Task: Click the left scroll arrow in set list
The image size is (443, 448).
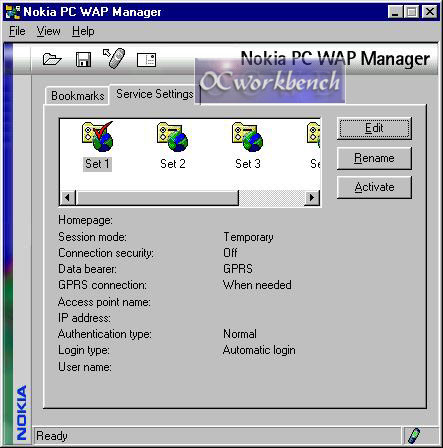Action: pyautogui.click(x=68, y=197)
